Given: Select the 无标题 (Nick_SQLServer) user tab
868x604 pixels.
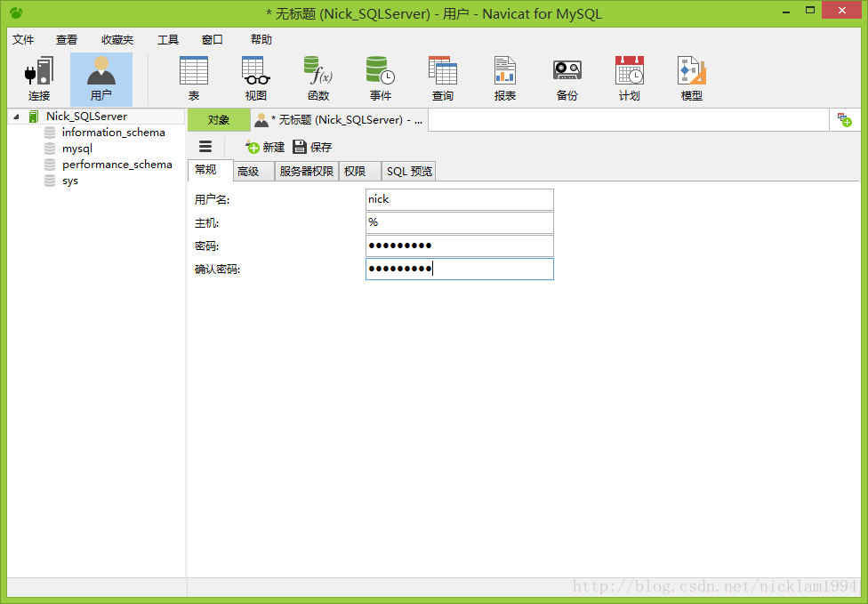Looking at the screenshot, I should [x=340, y=119].
